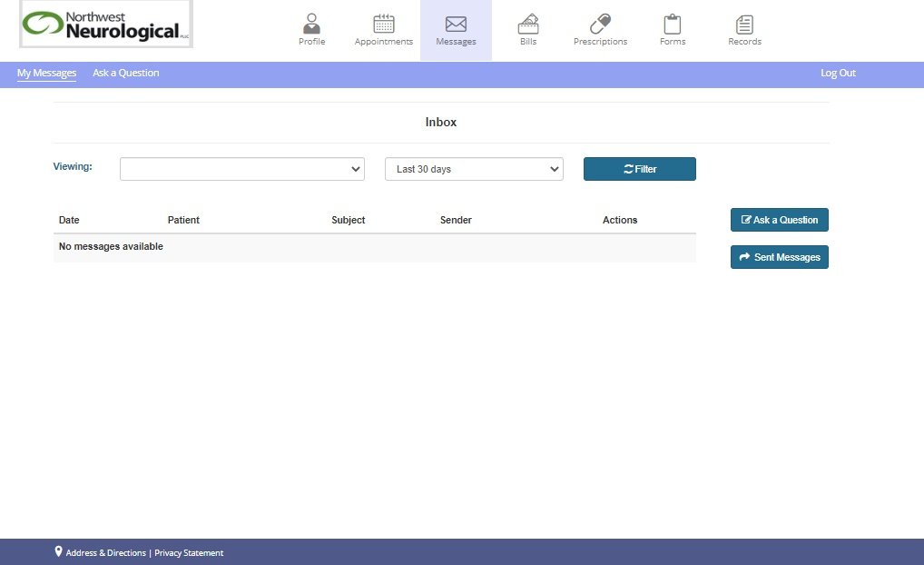Image resolution: width=924 pixels, height=565 pixels.
Task: View Sent Messages
Action: click(779, 257)
